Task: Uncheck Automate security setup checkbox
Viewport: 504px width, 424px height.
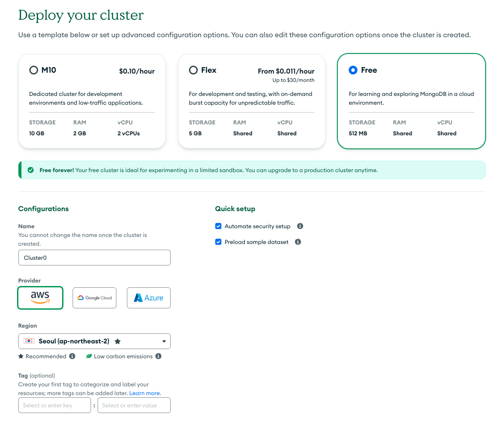Action: (218, 226)
